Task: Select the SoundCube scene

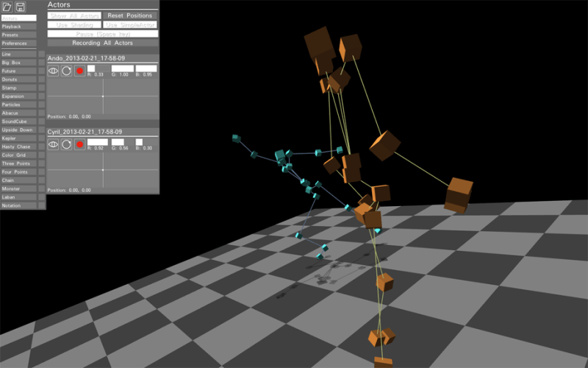Action: pos(19,121)
